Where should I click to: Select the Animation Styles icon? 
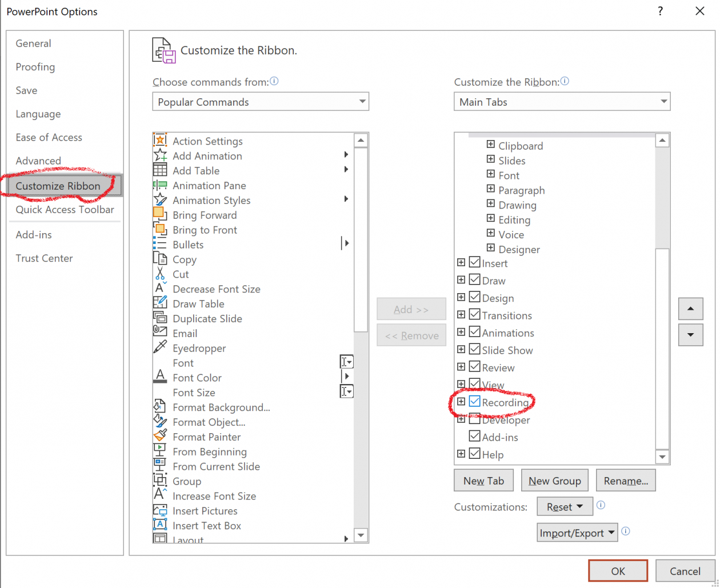pyautogui.click(x=160, y=200)
